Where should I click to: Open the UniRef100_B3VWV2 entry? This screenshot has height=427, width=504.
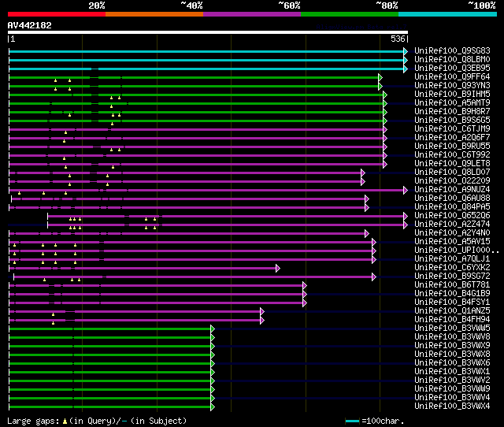coord(452,381)
